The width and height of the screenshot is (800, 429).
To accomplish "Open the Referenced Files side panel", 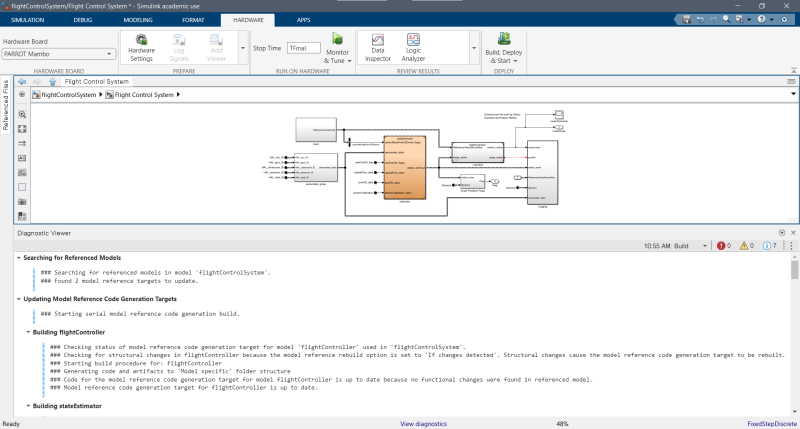I will click(6, 105).
